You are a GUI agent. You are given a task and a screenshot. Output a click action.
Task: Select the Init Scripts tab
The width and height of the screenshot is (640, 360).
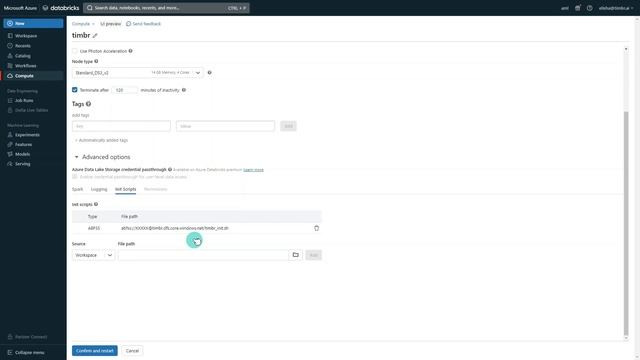pyautogui.click(x=126, y=189)
